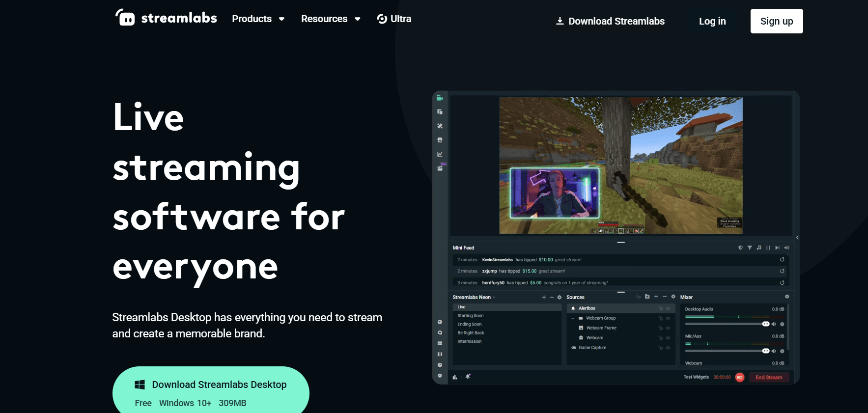Lock the Webcam Group source

[x=661, y=319]
